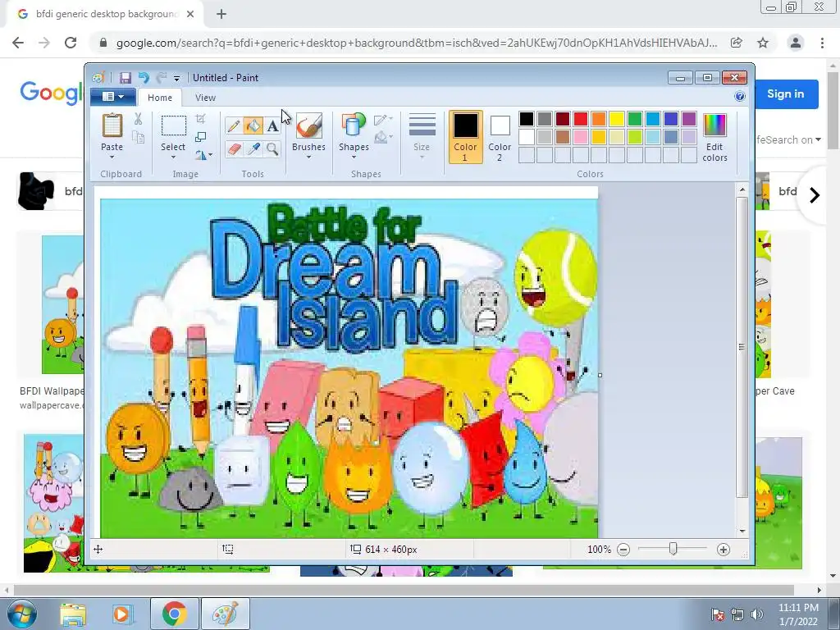Viewport: 840px width, 630px height.
Task: Expand the Select dropdown arrow
Action: pyautogui.click(x=173, y=157)
